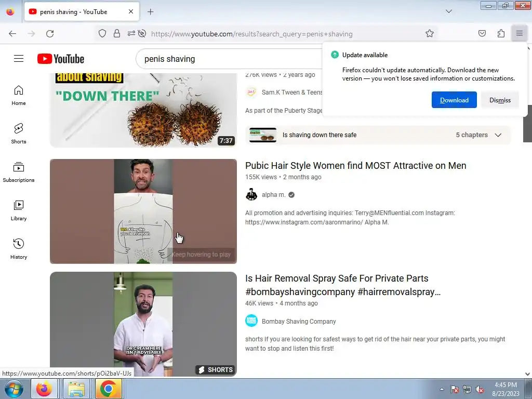Screen dimensions: 532x399
Task: Open the Firefox extensions puzzle icon
Action: 501,33
